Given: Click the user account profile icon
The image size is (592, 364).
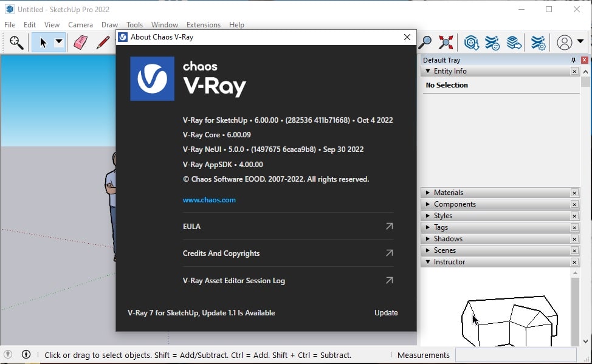Looking at the screenshot, I should 565,43.
